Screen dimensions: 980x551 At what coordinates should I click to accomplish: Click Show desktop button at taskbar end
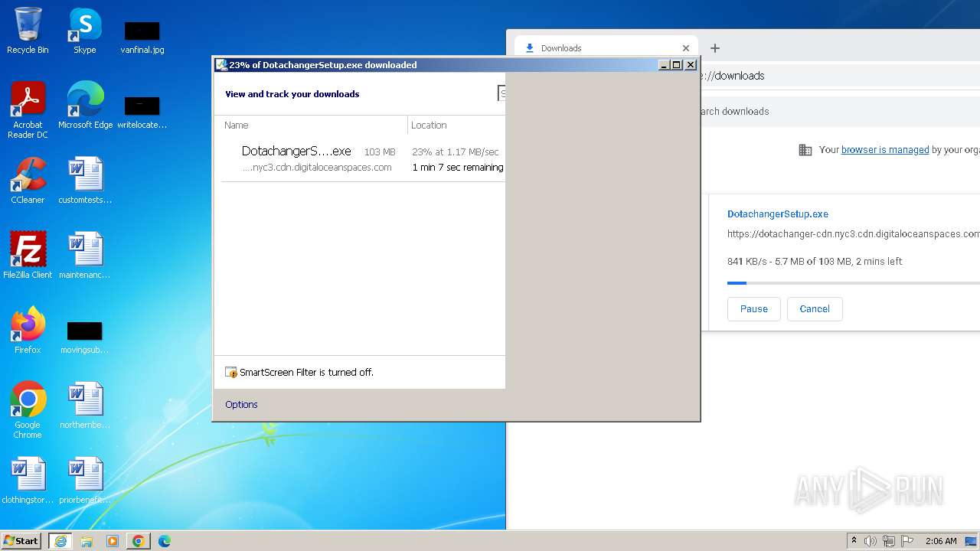pos(971,541)
